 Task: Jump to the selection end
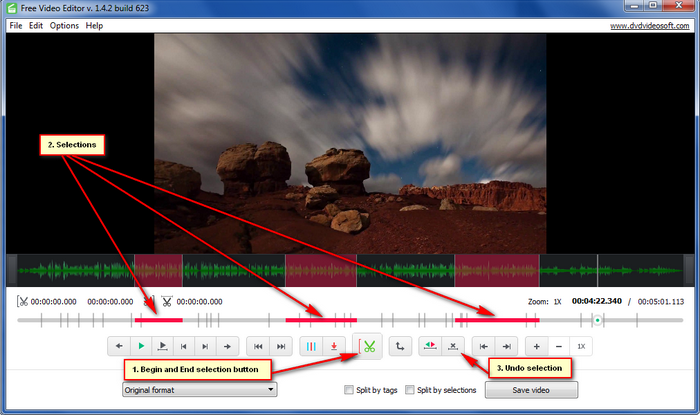point(506,346)
